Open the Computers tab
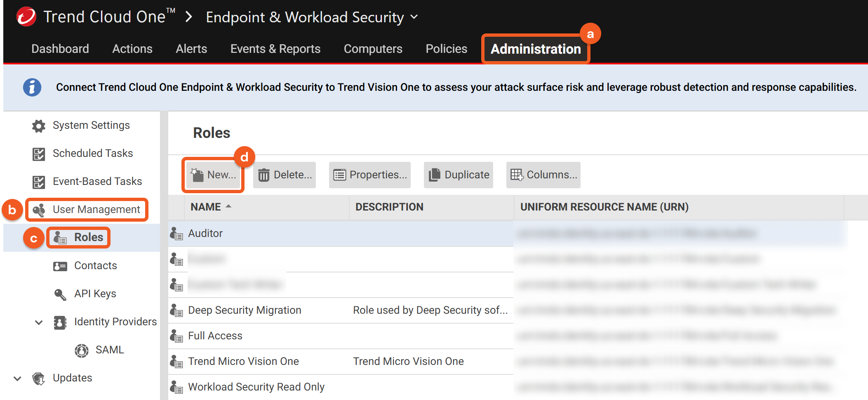Screen dimensions: 868x400 tap(373, 49)
